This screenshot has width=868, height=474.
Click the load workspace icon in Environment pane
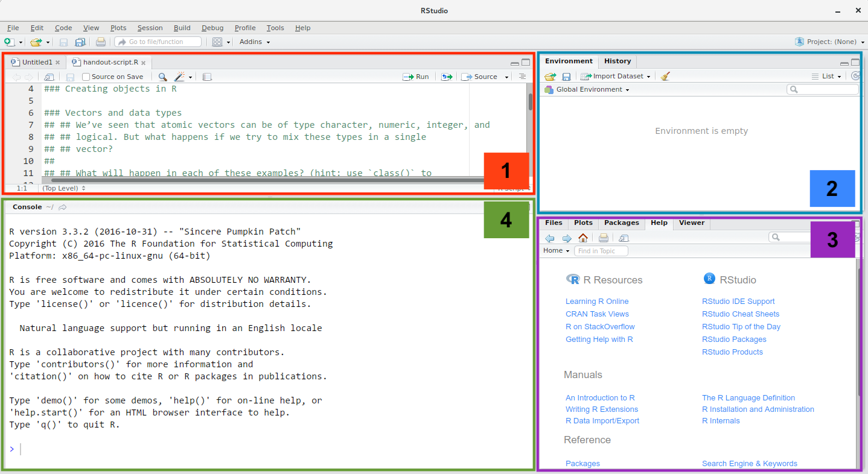coord(550,76)
